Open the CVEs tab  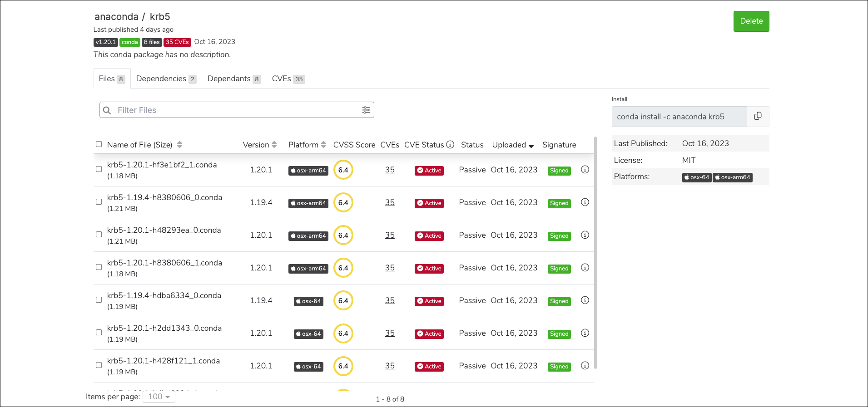pos(288,78)
